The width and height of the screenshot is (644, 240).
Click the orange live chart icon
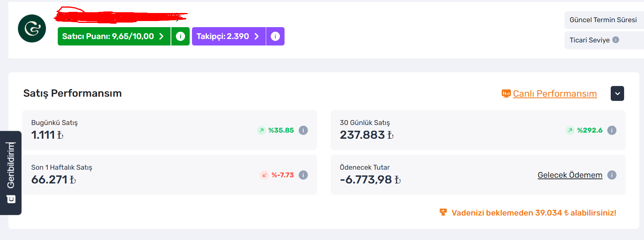tap(506, 94)
